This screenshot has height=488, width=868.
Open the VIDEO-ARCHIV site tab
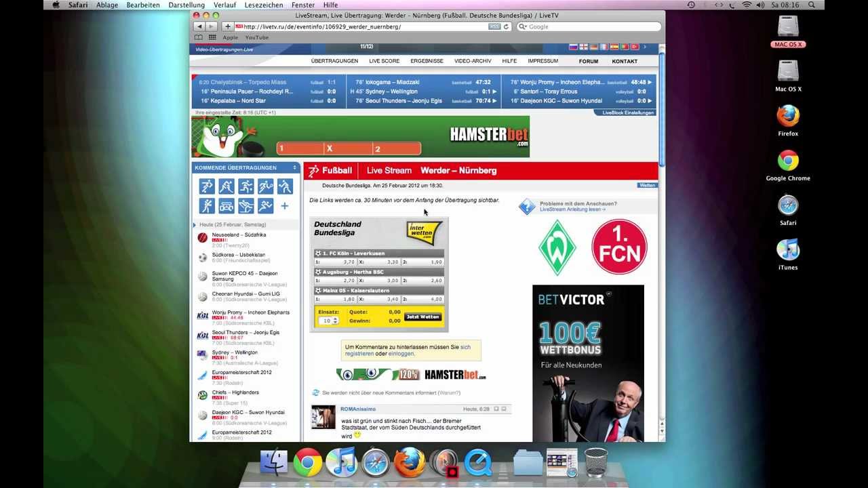(473, 61)
